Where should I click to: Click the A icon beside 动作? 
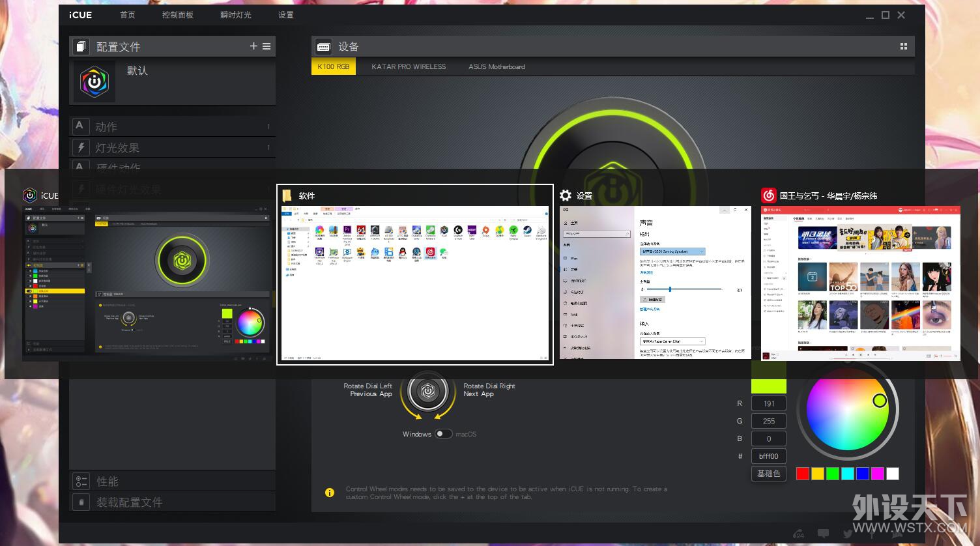pyautogui.click(x=79, y=126)
